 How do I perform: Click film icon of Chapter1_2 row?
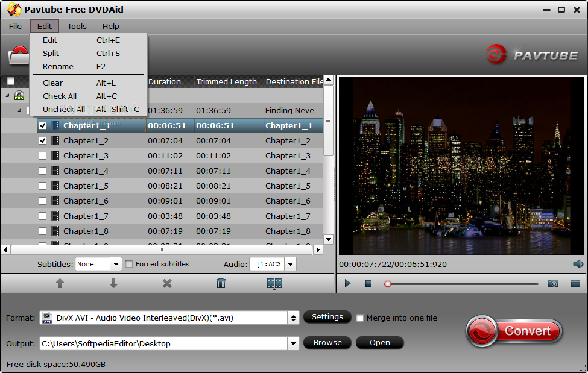tap(55, 140)
